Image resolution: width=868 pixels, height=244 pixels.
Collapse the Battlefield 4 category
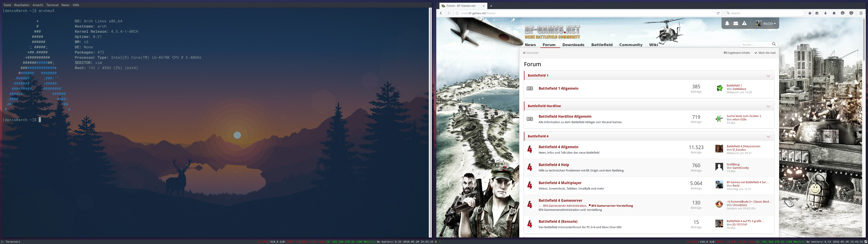coord(768,136)
